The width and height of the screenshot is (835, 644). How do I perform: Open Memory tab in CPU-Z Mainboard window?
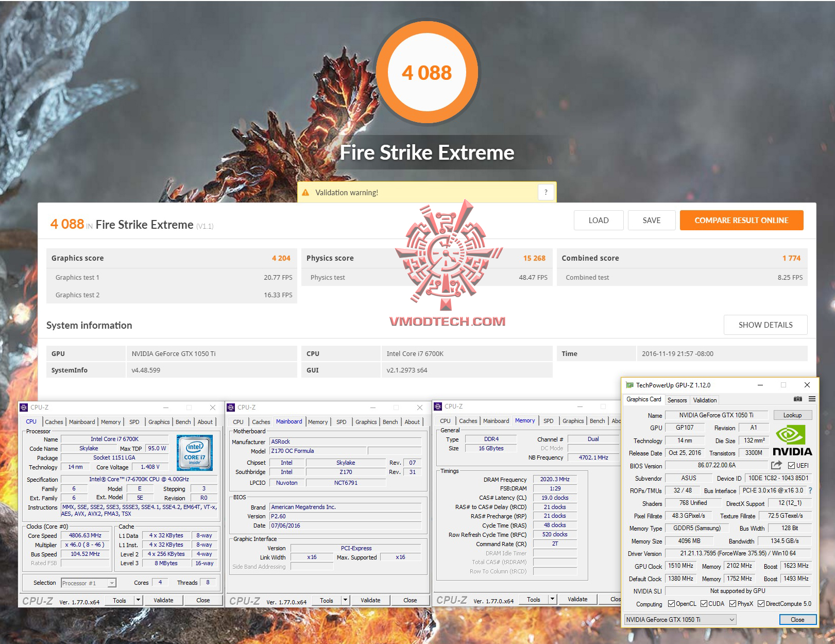click(318, 422)
